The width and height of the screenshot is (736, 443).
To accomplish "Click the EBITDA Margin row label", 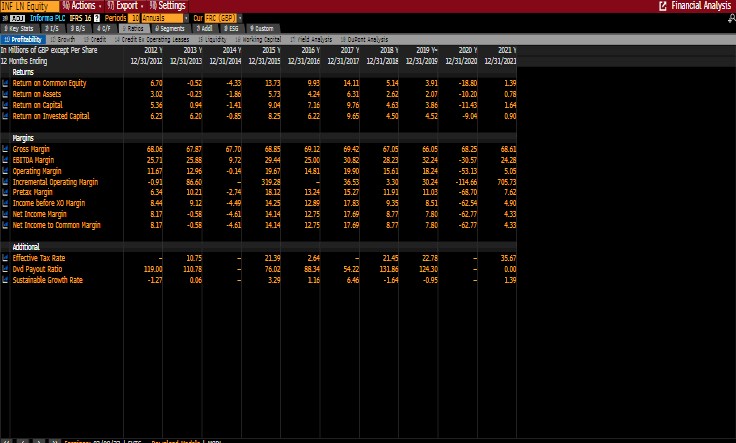I will [x=33, y=160].
